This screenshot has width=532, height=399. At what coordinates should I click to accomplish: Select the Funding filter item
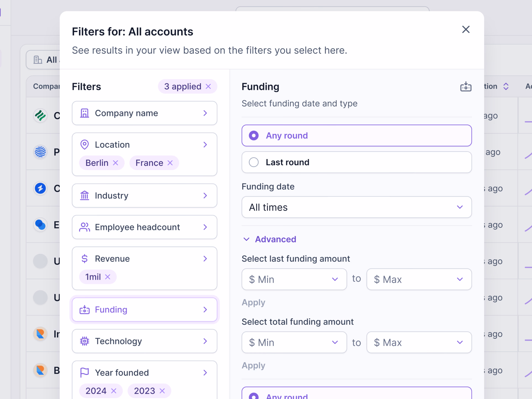[145, 309]
